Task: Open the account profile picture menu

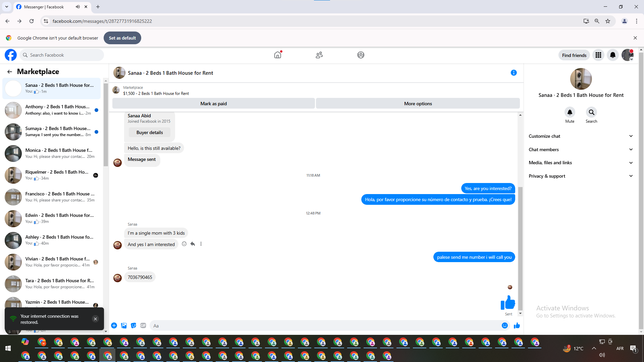Action: [628, 55]
